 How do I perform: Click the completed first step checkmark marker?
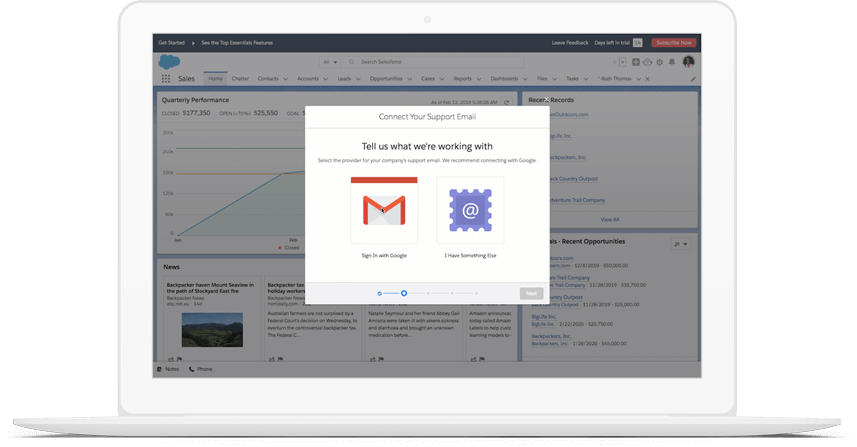click(x=379, y=293)
